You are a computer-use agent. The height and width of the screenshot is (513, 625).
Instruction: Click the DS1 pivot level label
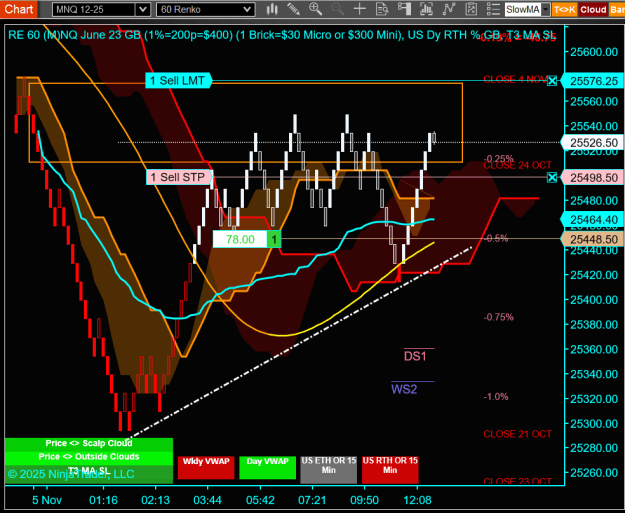(415, 356)
